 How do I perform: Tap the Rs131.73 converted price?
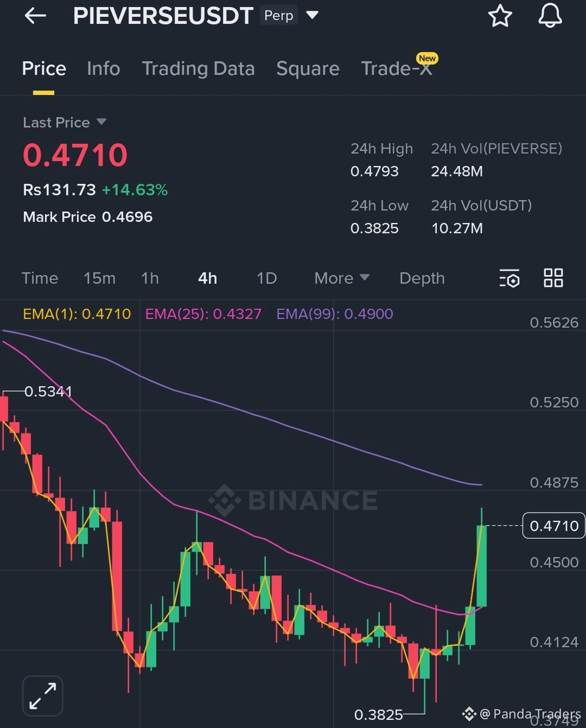pos(59,190)
